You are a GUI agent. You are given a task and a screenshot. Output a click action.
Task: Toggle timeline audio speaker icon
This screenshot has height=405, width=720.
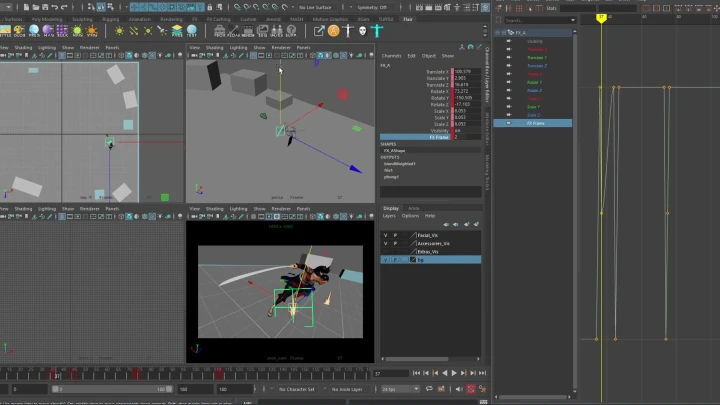tap(459, 389)
